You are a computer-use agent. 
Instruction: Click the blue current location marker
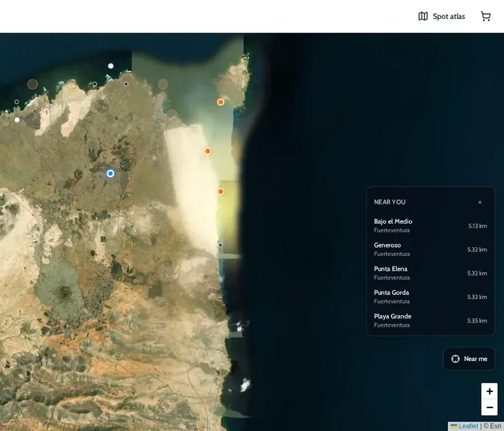[111, 174]
